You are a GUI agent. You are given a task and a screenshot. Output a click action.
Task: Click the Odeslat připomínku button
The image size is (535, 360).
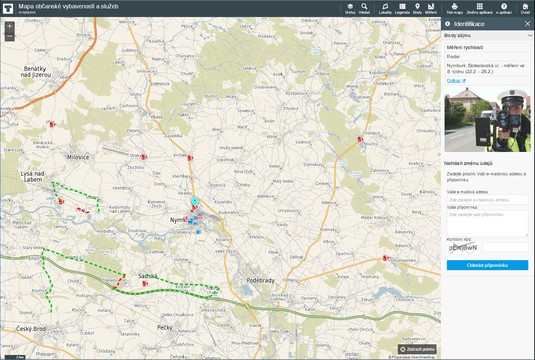[488, 265]
